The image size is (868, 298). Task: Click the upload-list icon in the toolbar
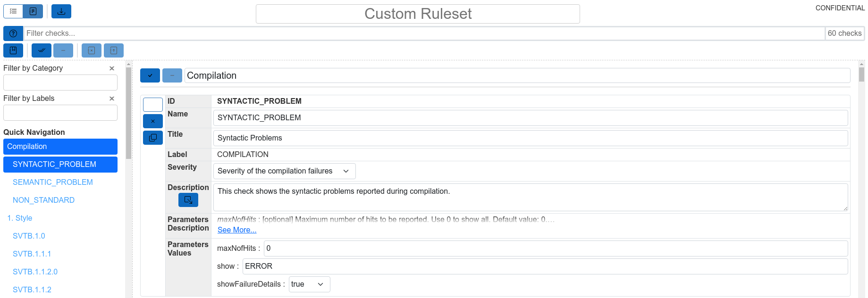113,50
